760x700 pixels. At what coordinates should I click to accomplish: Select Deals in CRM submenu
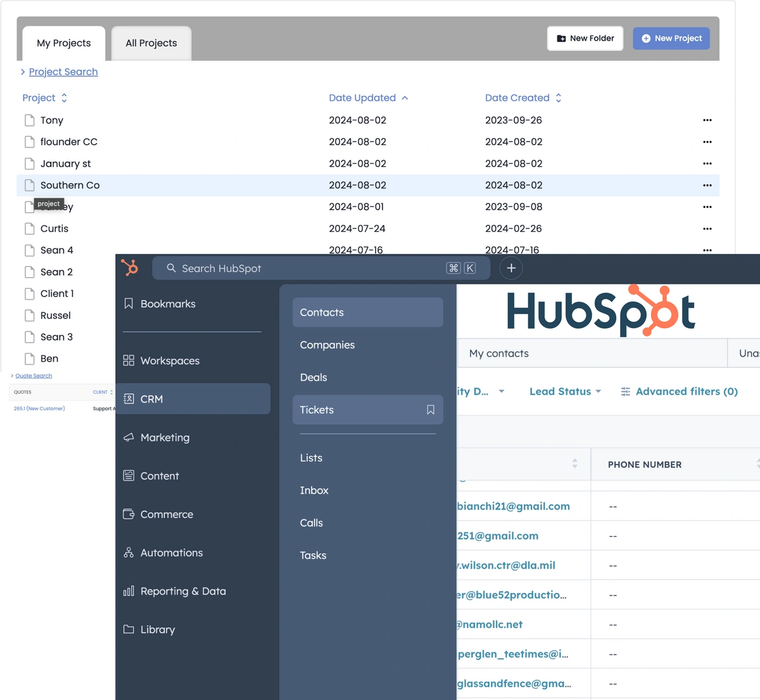tap(313, 377)
